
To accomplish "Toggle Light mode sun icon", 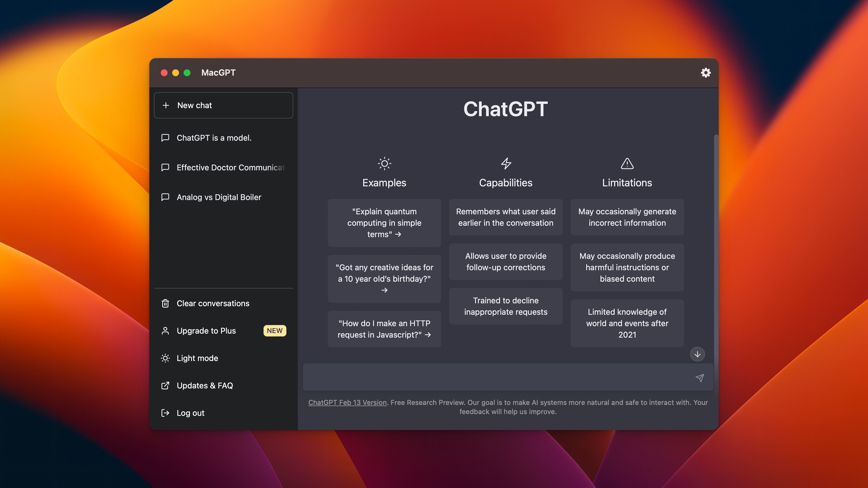I will [166, 358].
